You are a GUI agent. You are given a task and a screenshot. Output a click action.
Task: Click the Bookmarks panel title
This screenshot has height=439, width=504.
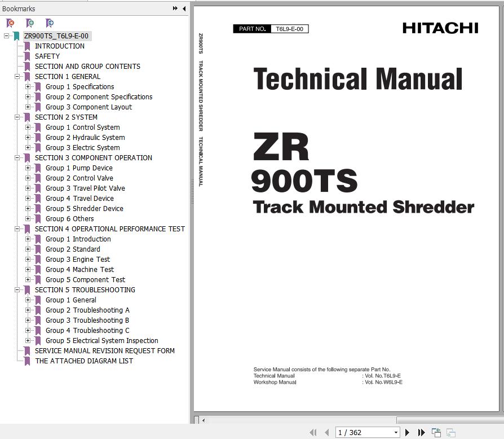(x=19, y=8)
